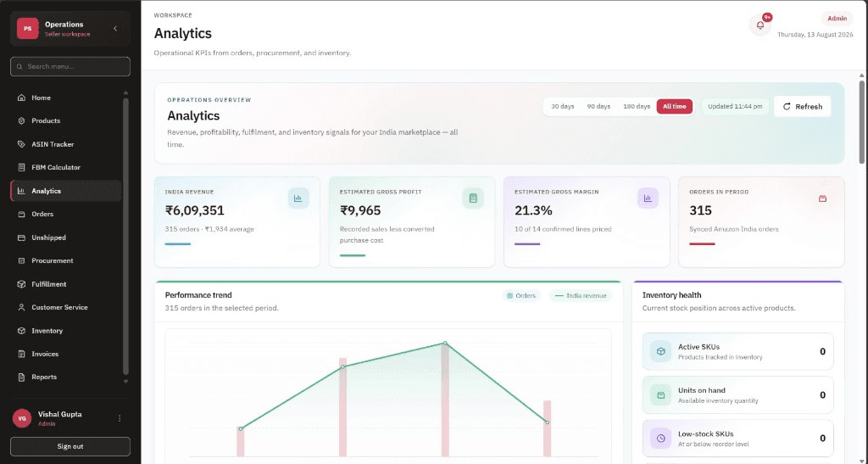
Task: Select the 180 days range
Action: (637, 106)
